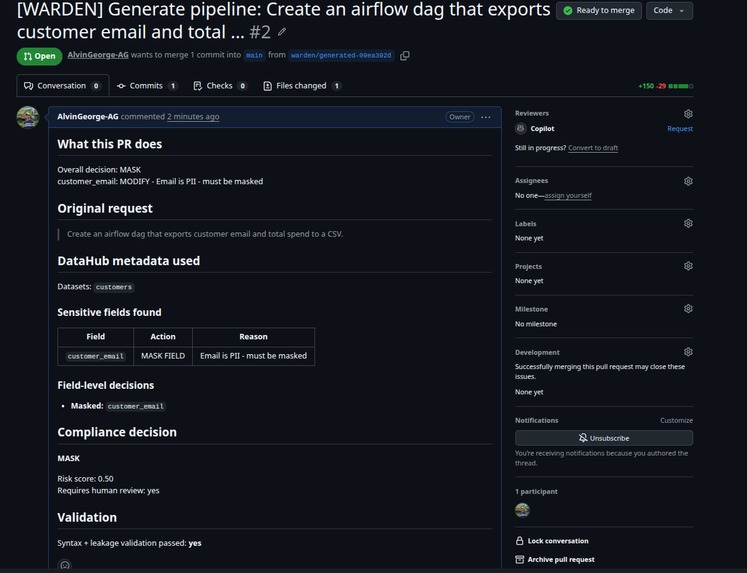
Task: Click the Field column header
Action: 96,337
